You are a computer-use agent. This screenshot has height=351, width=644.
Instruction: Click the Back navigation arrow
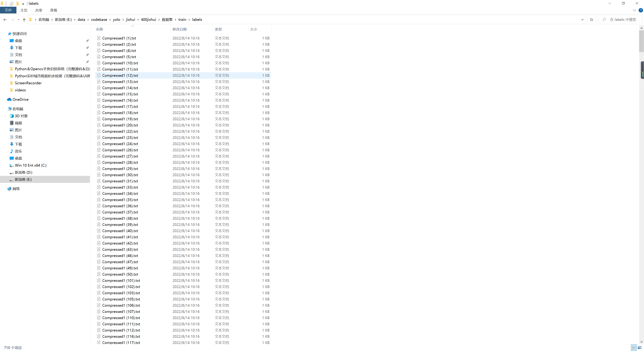[5, 19]
